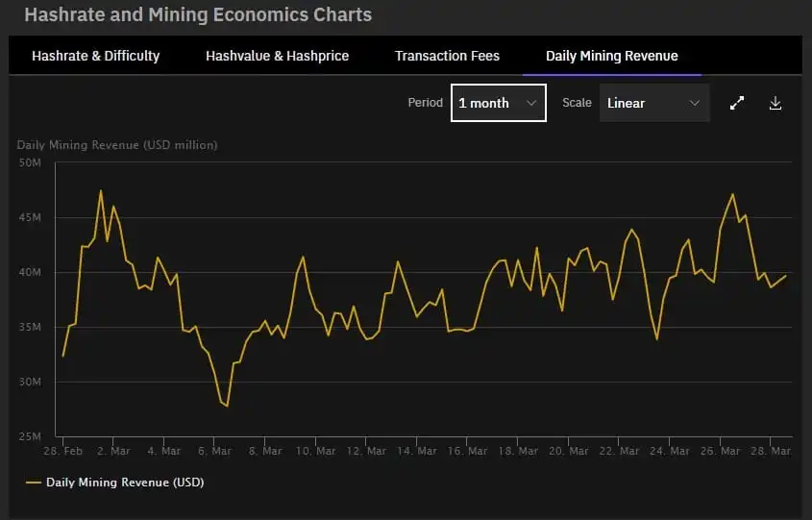The image size is (812, 520).
Task: Expand the Scale dropdown set to Linear
Action: pos(653,103)
